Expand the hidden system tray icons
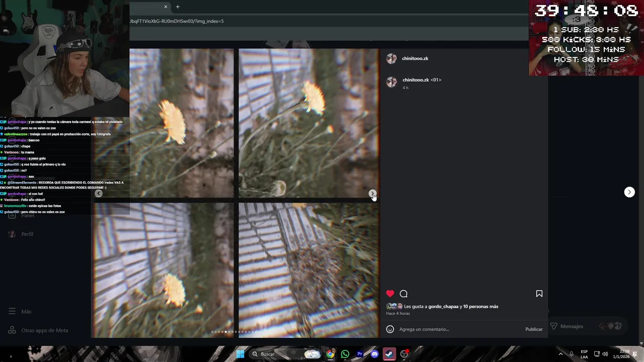 [x=560, y=354]
